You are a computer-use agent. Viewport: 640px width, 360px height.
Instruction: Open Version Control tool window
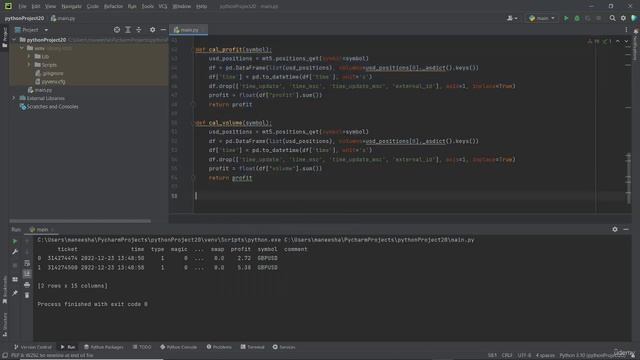pos(33,347)
